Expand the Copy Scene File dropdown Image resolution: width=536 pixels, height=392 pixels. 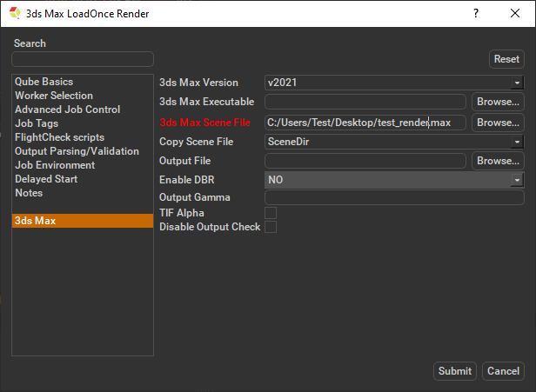pos(393,142)
